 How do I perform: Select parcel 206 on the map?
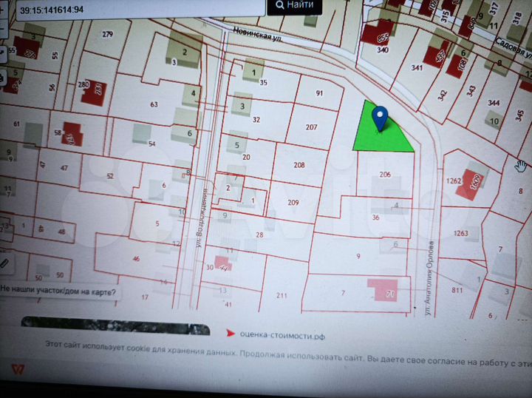tap(384, 175)
